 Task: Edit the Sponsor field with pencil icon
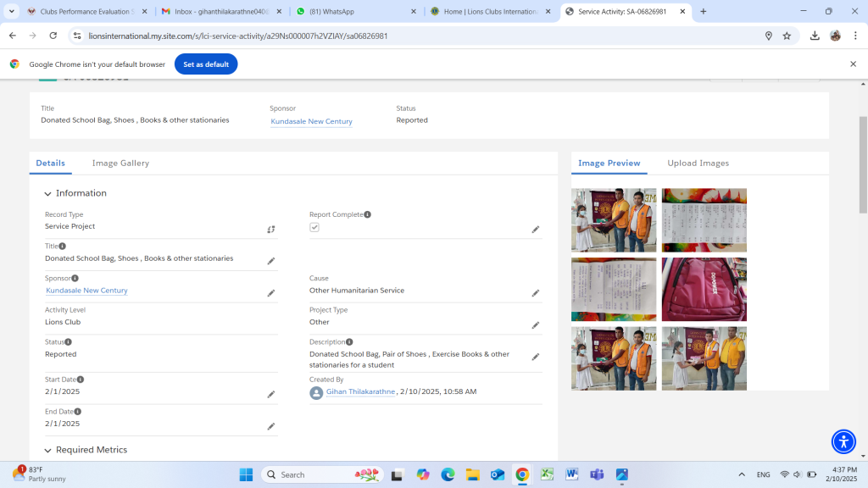point(271,293)
